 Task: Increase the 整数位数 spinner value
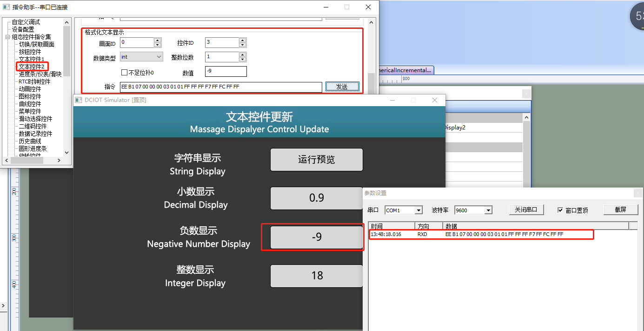(242, 54)
